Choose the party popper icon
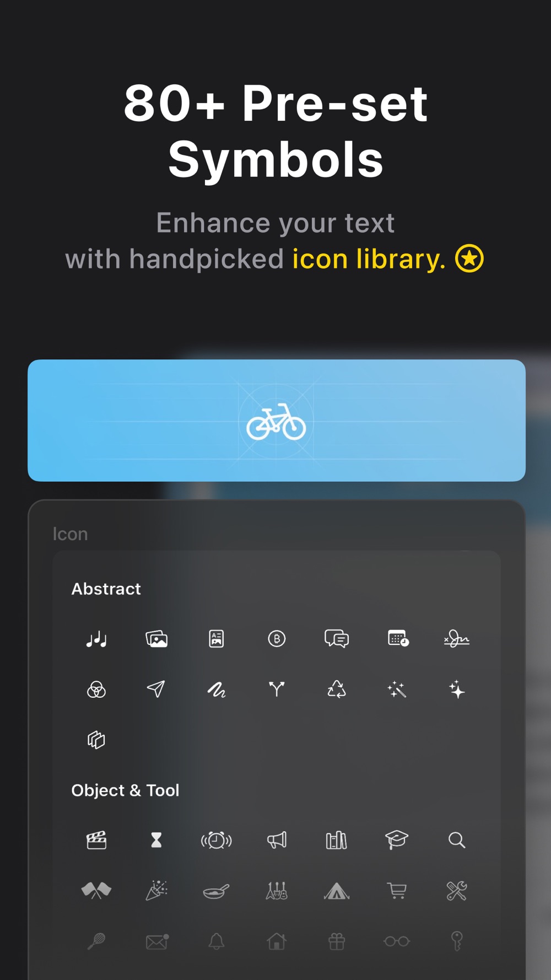The image size is (551, 980). tap(156, 891)
